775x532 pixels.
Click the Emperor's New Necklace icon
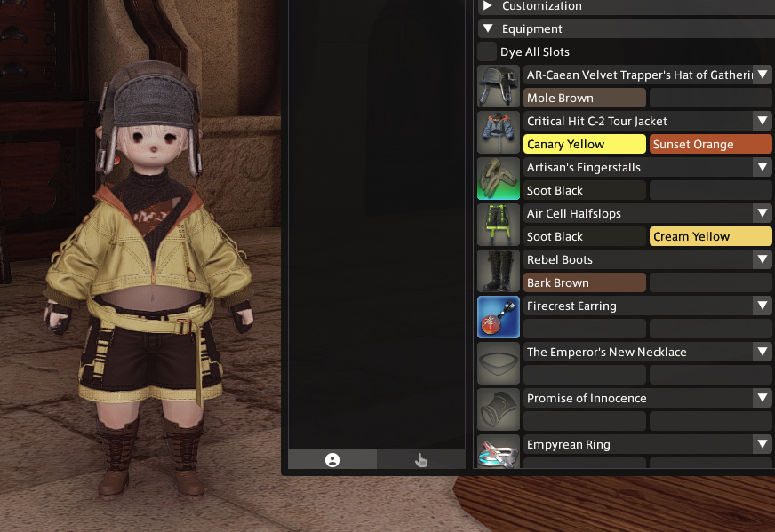pos(499,363)
